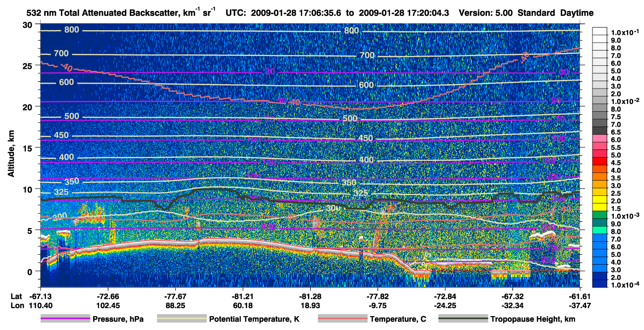
Task: Click the magenta Pressure line sample in legend
Action: click(65, 319)
